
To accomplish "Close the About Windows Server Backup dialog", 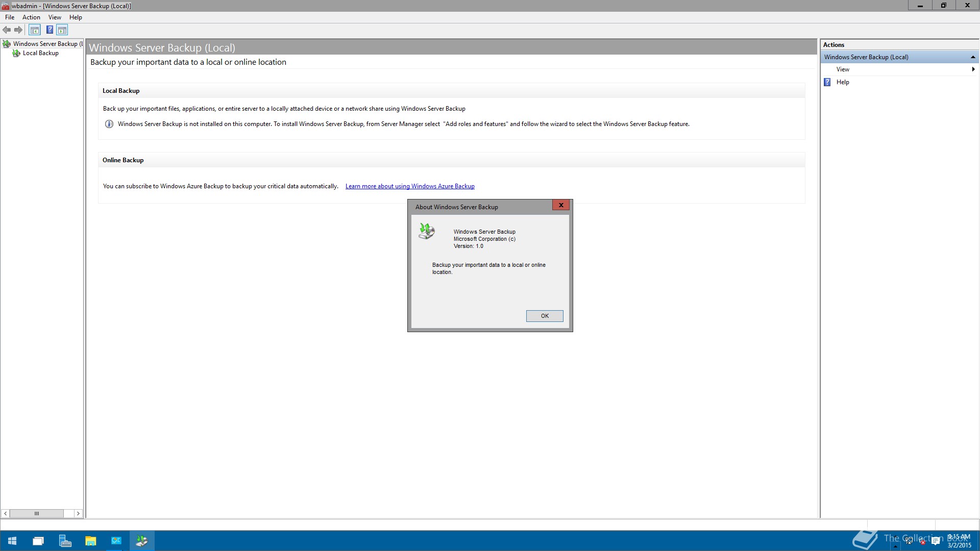I will pos(560,205).
